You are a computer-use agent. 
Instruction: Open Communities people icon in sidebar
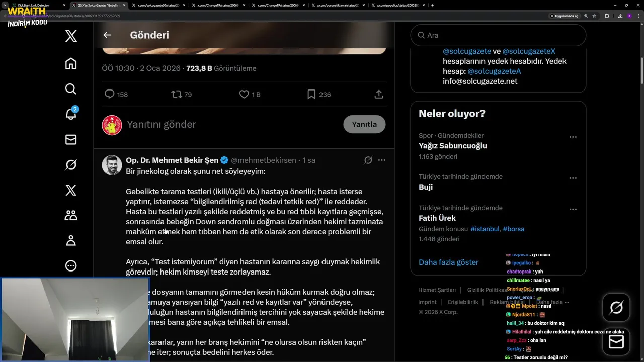pyautogui.click(x=71, y=215)
